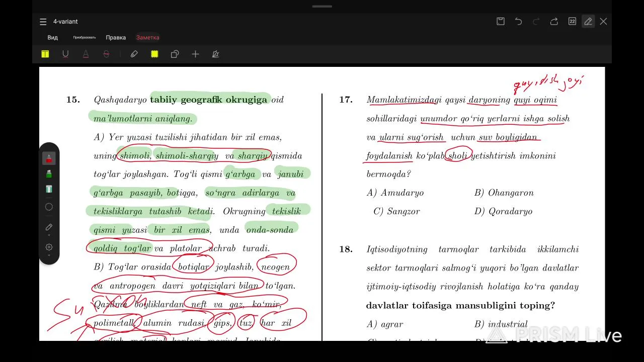Select the underline annotation tool
The height and width of the screenshot is (362, 644).
point(65,54)
